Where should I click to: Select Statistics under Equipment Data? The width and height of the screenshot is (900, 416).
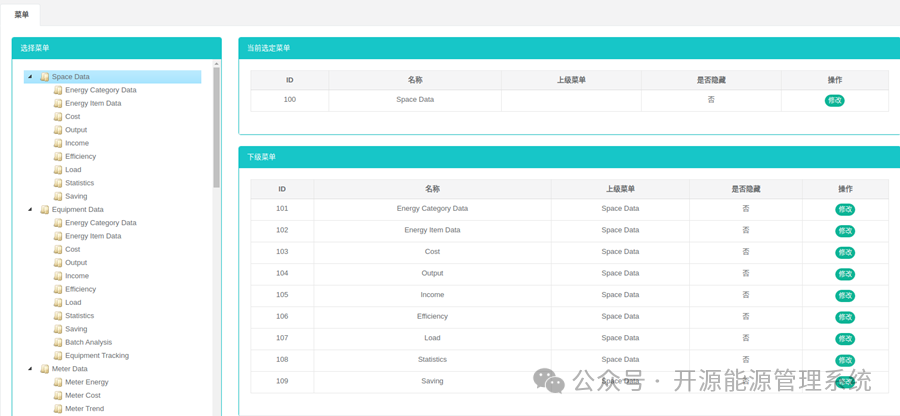pyautogui.click(x=79, y=316)
